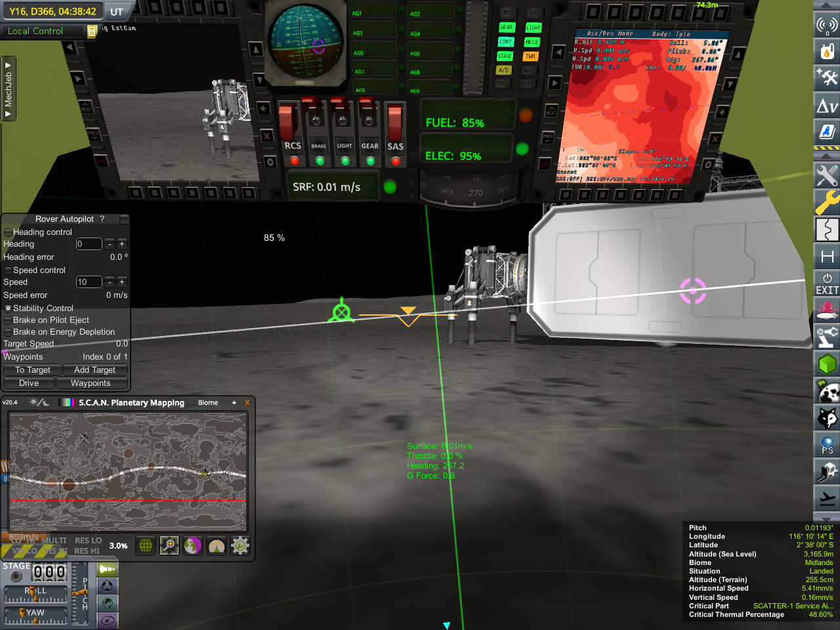This screenshot has height=630, width=840.
Task: Increase Speed with plus stepper
Action: pyautogui.click(x=121, y=282)
